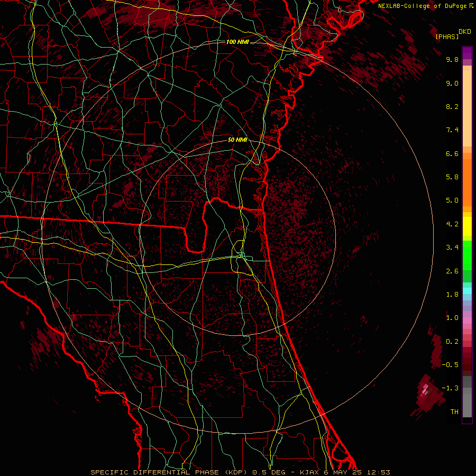
Task: Click the 4.2 value on color scale
Action: tap(452, 224)
